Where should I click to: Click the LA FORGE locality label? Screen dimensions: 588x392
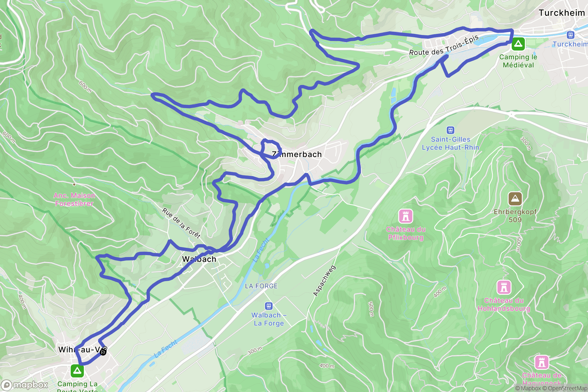pyautogui.click(x=261, y=286)
